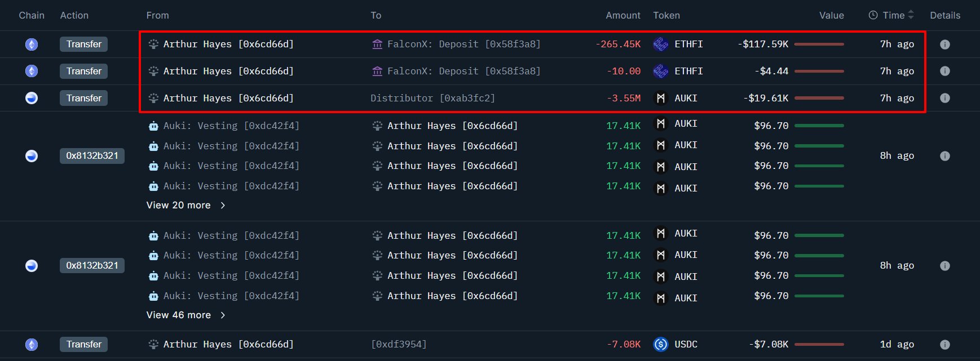Click the Amount column header
The width and height of the screenshot is (980, 361).
click(x=623, y=15)
